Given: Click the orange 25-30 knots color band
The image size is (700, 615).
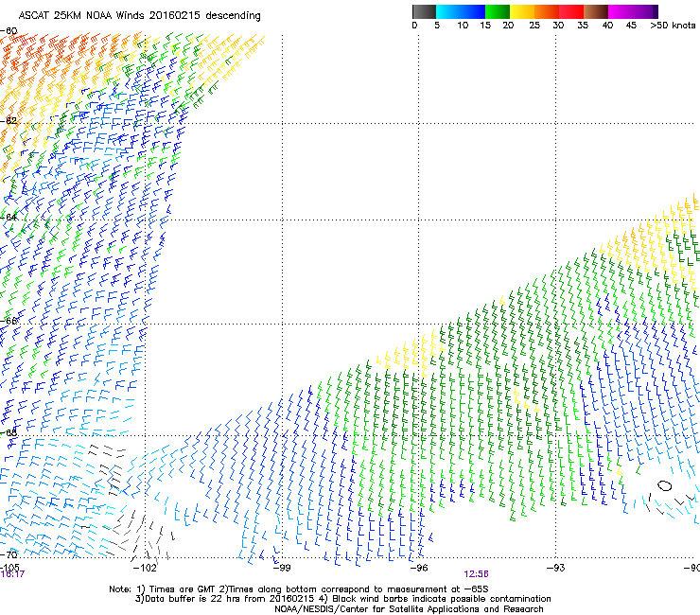Looking at the screenshot, I should click(547, 11).
